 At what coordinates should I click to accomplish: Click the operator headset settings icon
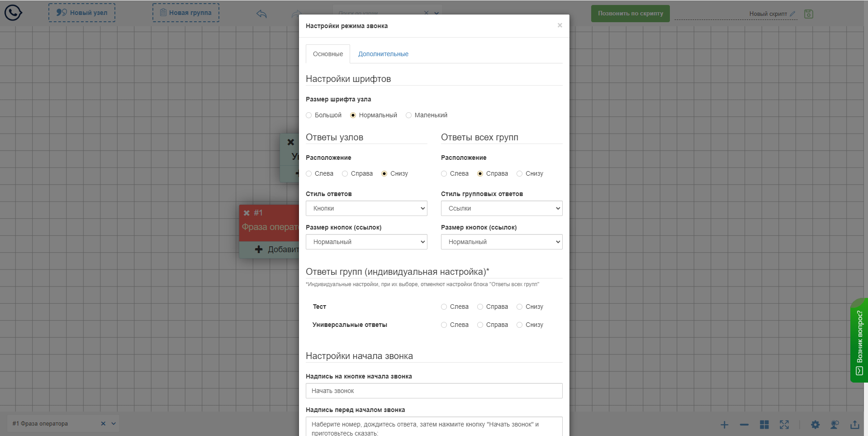[x=835, y=425]
